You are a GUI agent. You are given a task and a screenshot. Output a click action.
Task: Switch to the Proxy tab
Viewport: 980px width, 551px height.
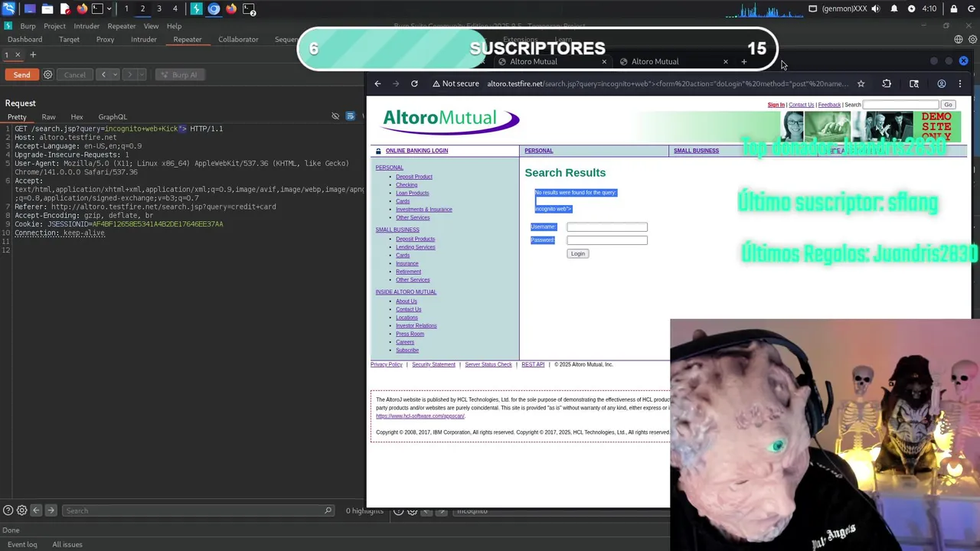105,39
